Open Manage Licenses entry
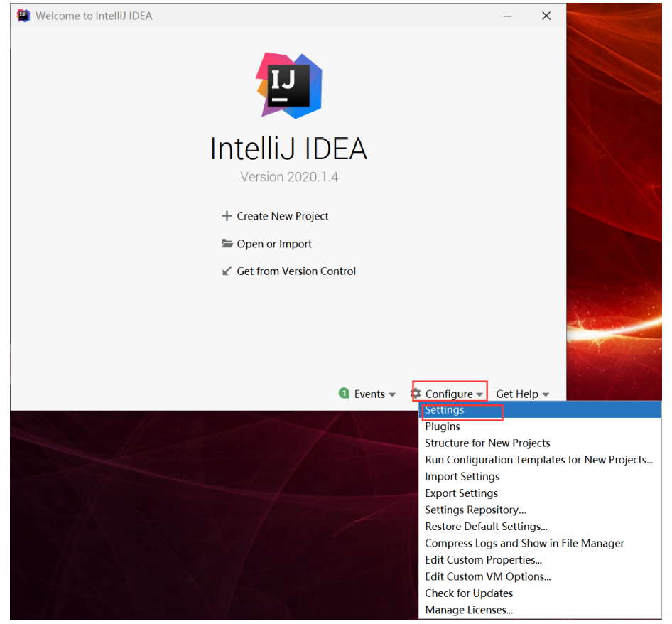 click(x=540, y=610)
